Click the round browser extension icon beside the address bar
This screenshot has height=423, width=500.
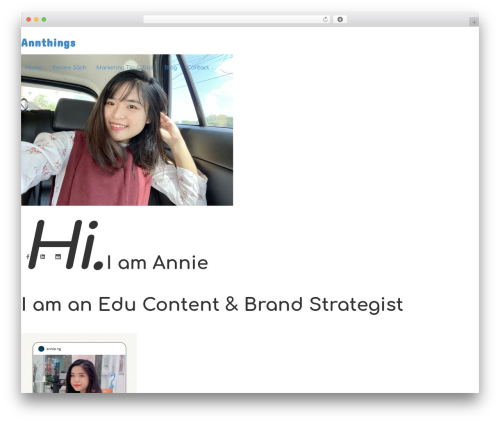click(340, 20)
